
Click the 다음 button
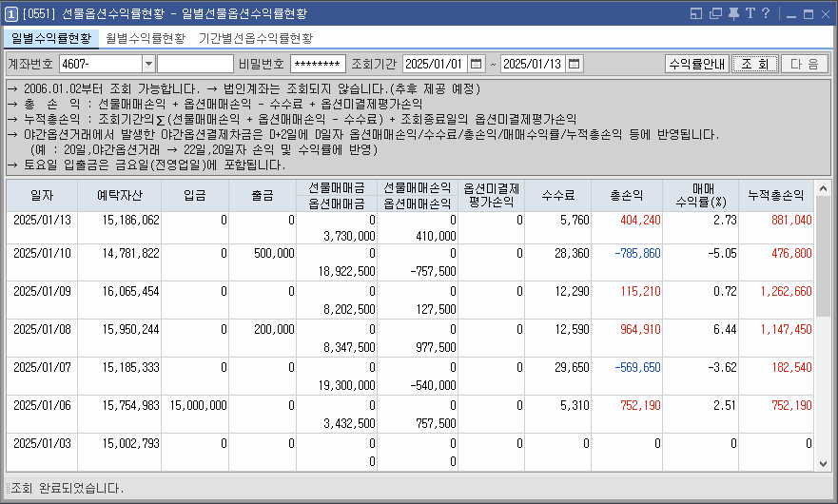(805, 64)
